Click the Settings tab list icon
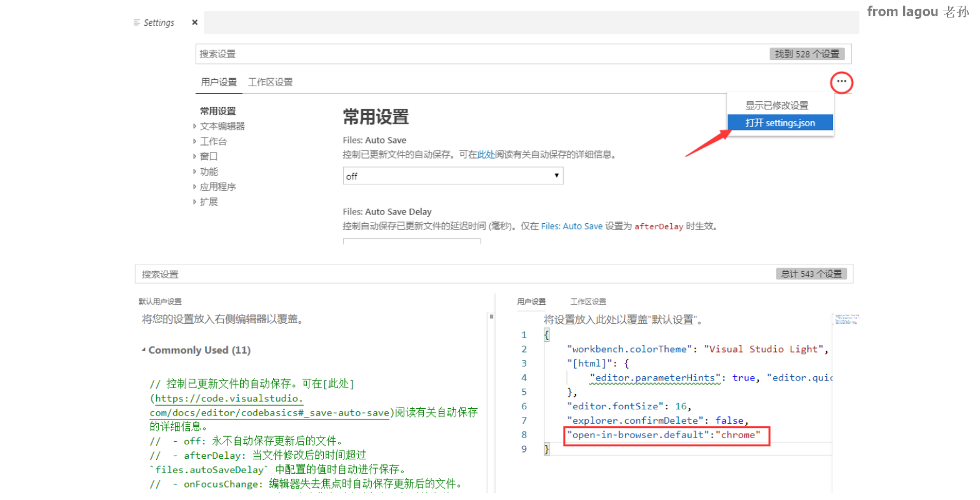The height and width of the screenshot is (500, 980). click(137, 22)
